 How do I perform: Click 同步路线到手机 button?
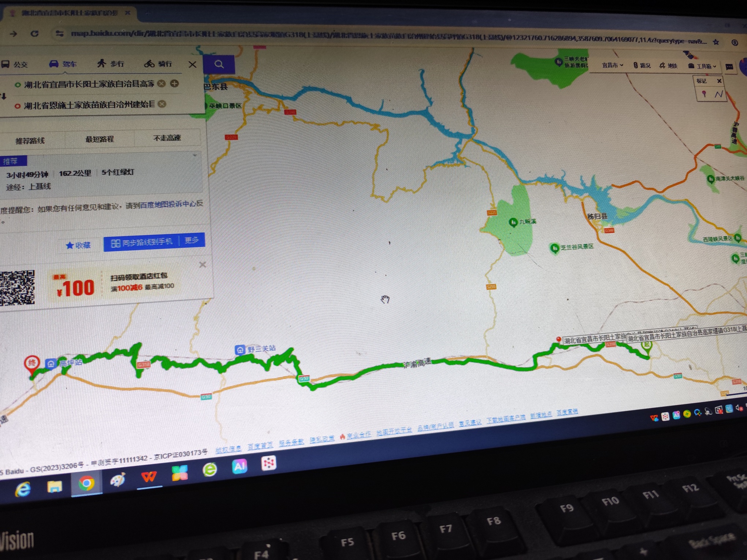click(x=142, y=242)
